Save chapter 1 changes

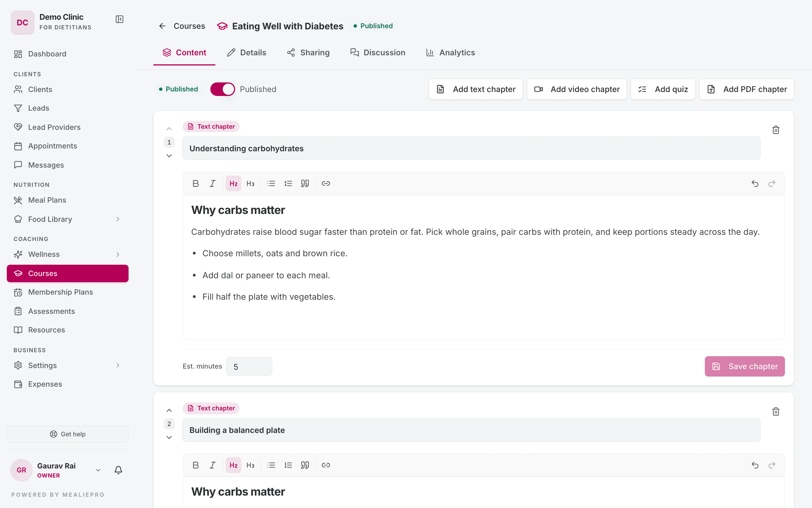(745, 366)
